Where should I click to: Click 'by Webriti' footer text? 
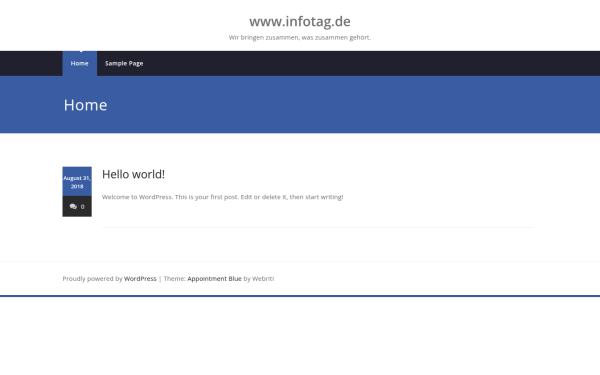[259, 279]
